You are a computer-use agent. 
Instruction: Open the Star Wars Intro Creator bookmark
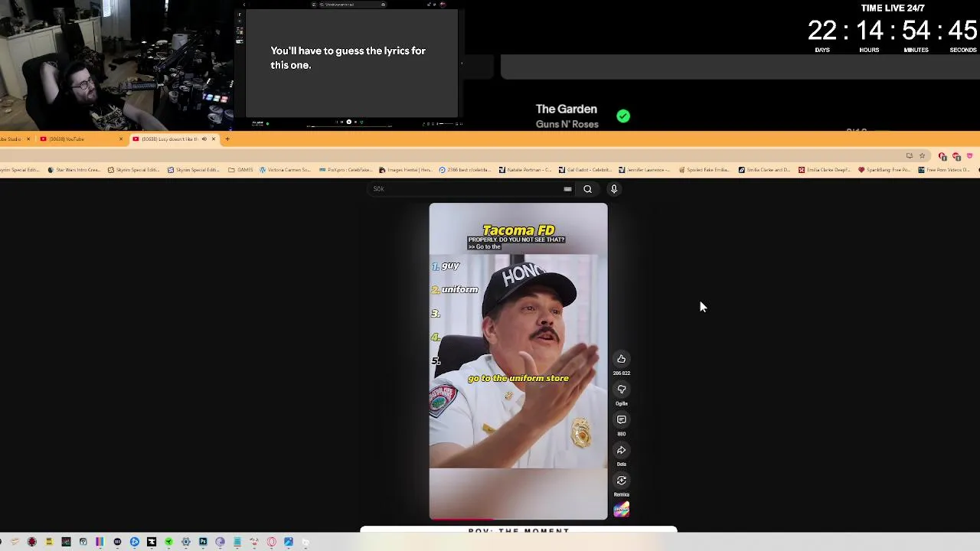click(74, 170)
